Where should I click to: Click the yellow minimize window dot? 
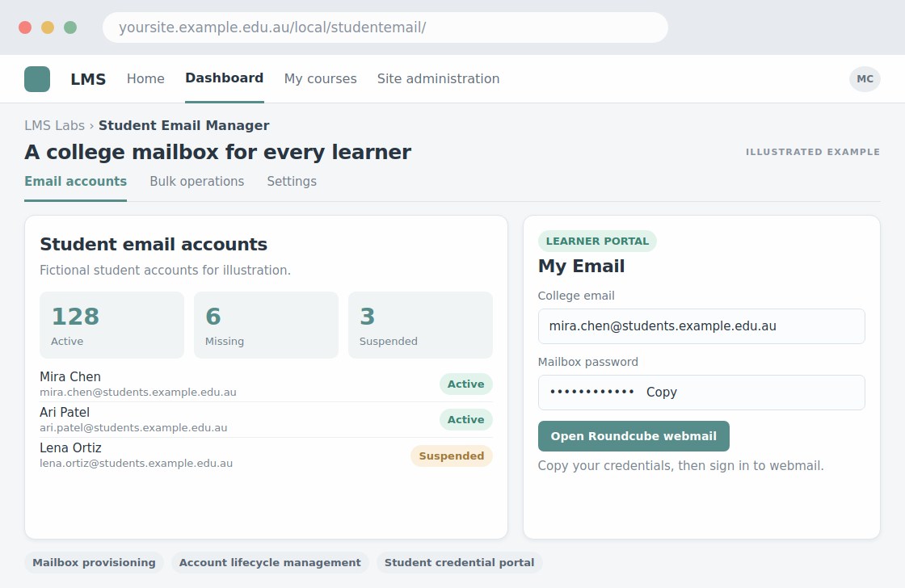[48, 27]
